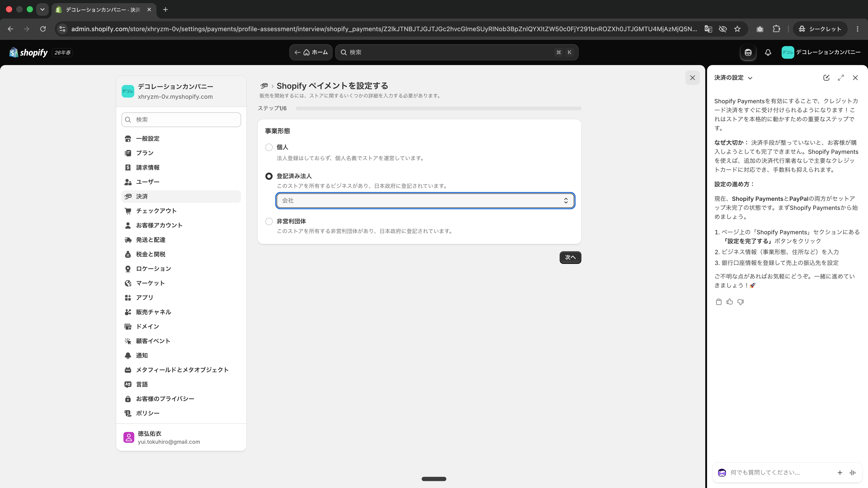Open the デコレーションカンパニー store account menu

[x=821, y=53]
